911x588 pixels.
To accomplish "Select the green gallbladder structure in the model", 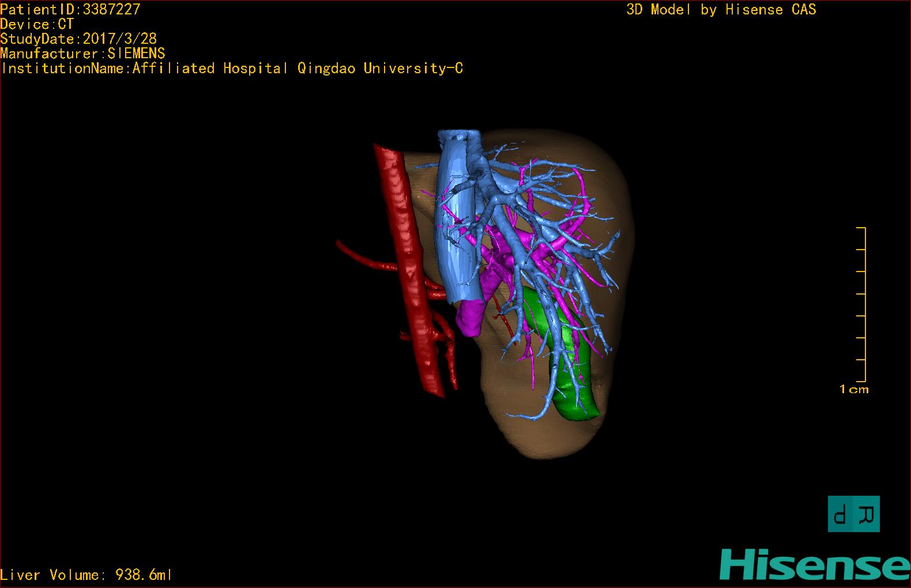I will 569,359.
